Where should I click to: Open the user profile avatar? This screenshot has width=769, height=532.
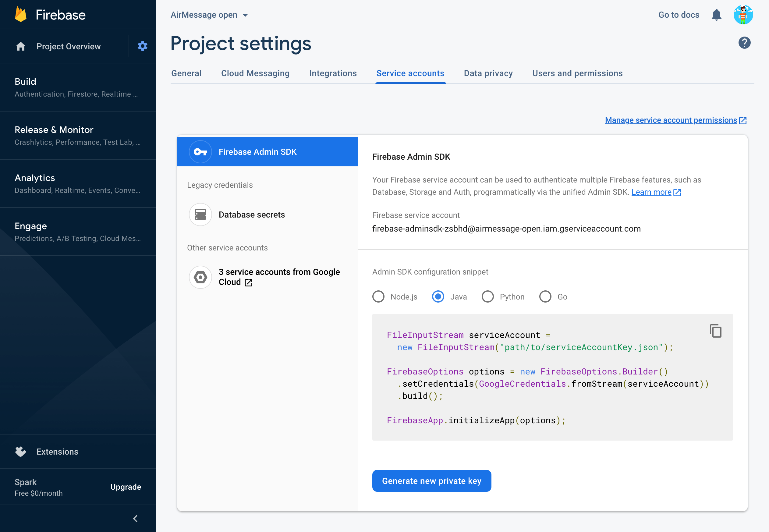[x=743, y=15]
